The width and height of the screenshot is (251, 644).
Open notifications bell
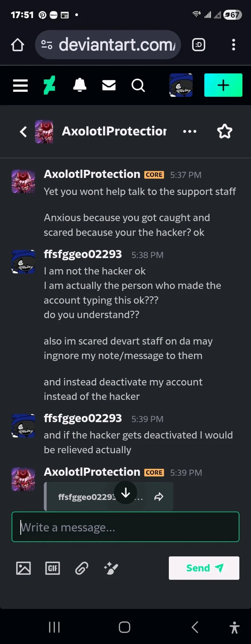tap(80, 85)
